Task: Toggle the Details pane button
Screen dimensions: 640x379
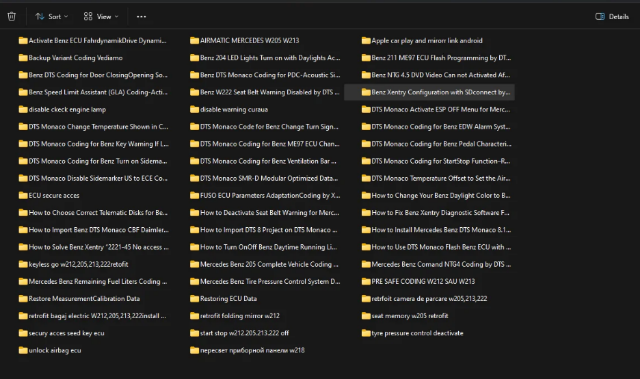Action: tap(612, 17)
